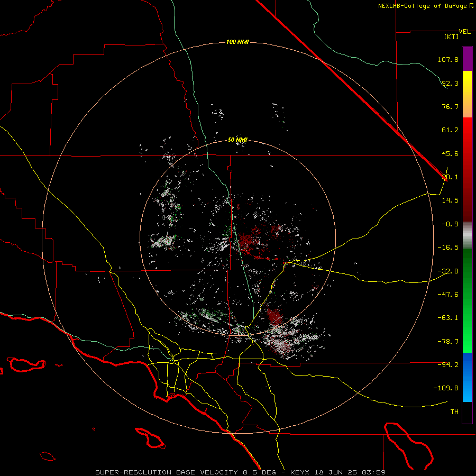The width and height of the screenshot is (476, 476).
Task: Click the -47.6 legend value
Action: coord(448,295)
